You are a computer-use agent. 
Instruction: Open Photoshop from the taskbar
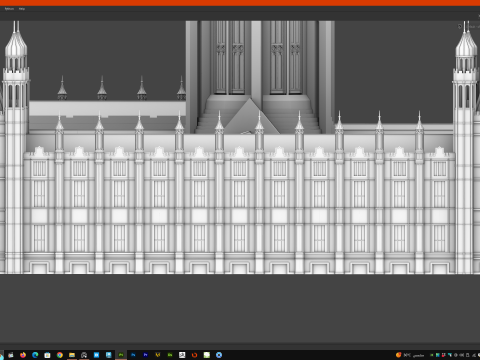coord(133,355)
